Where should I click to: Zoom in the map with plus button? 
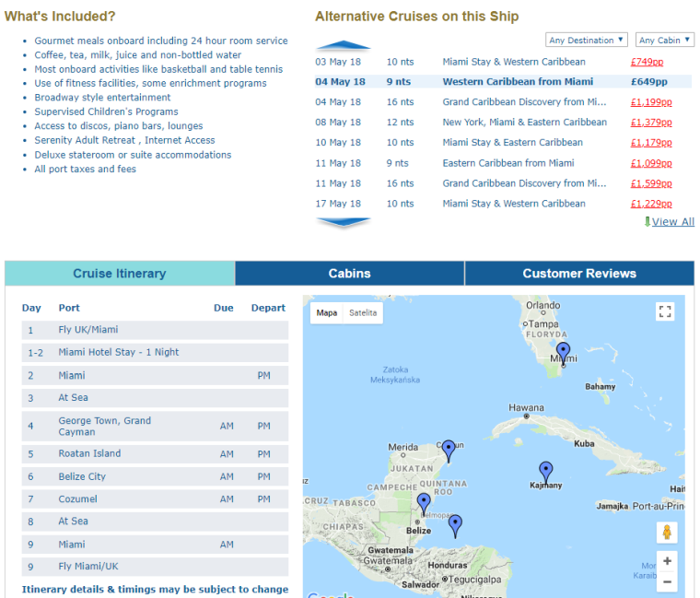(667, 560)
